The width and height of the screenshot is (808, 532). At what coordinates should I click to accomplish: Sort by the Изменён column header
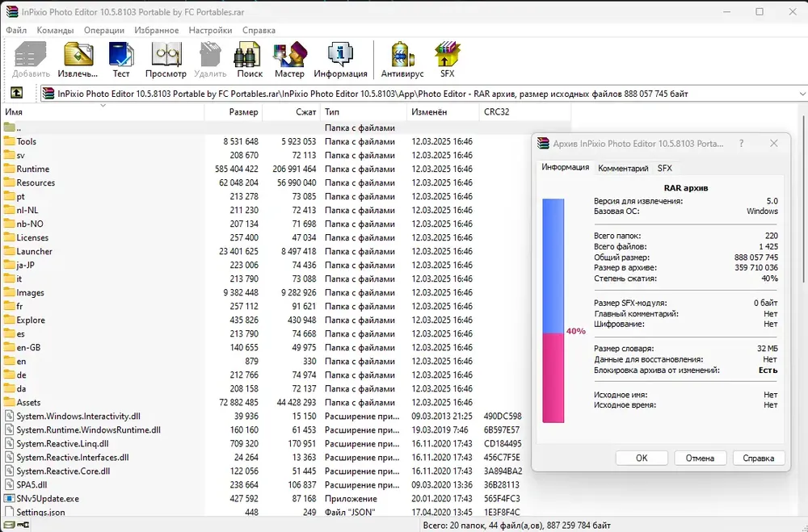(x=443, y=111)
